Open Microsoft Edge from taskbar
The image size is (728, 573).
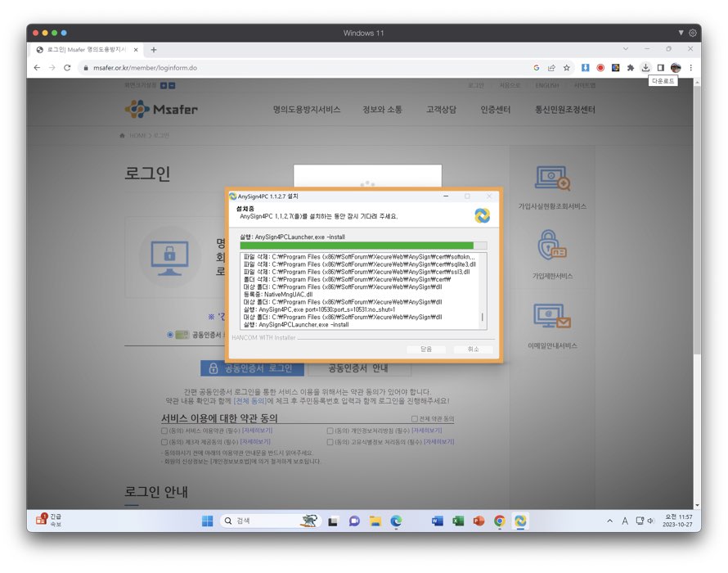(x=396, y=521)
